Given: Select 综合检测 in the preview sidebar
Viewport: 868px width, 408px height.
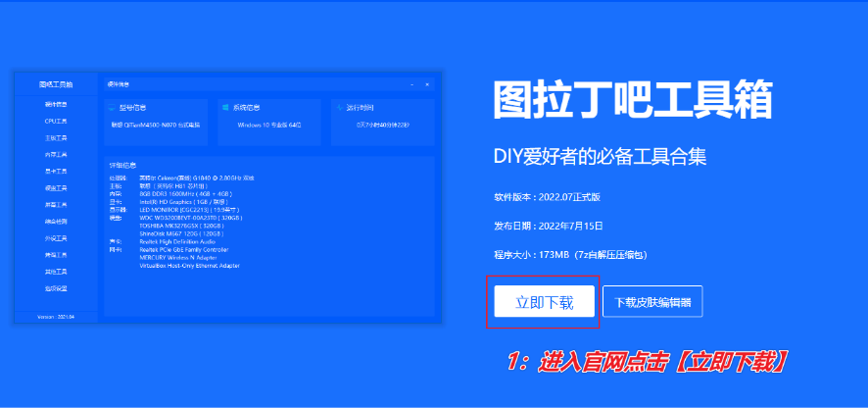Looking at the screenshot, I should point(56,222).
